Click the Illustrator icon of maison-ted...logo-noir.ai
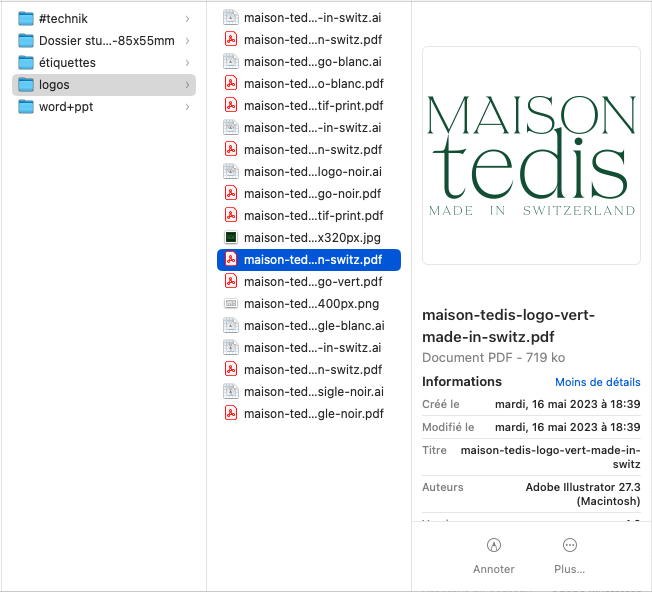652x592 pixels. [231, 171]
